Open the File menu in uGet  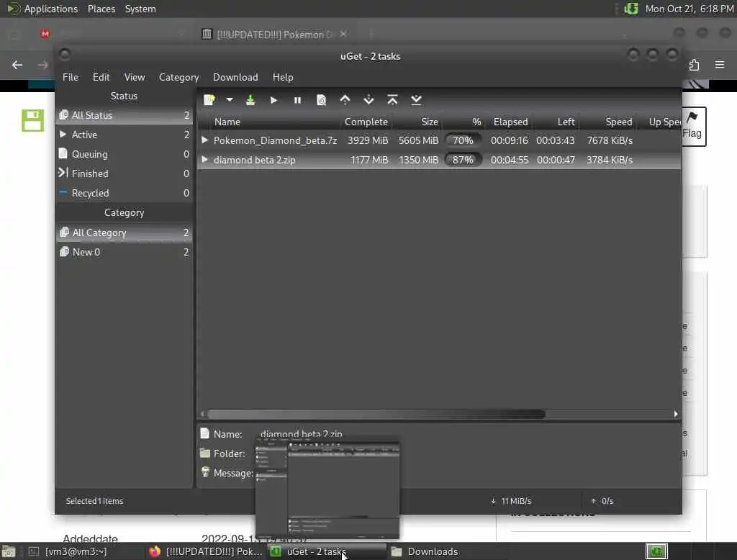coord(71,77)
